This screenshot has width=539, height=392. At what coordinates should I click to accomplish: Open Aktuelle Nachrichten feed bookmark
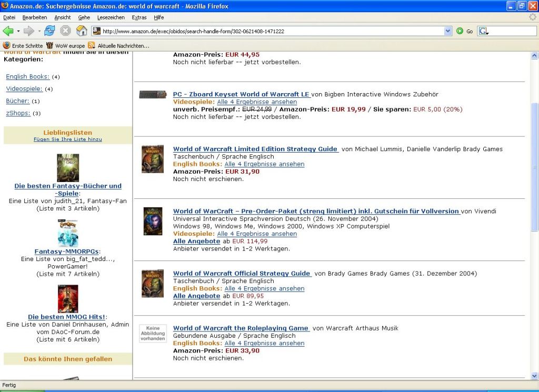point(118,45)
